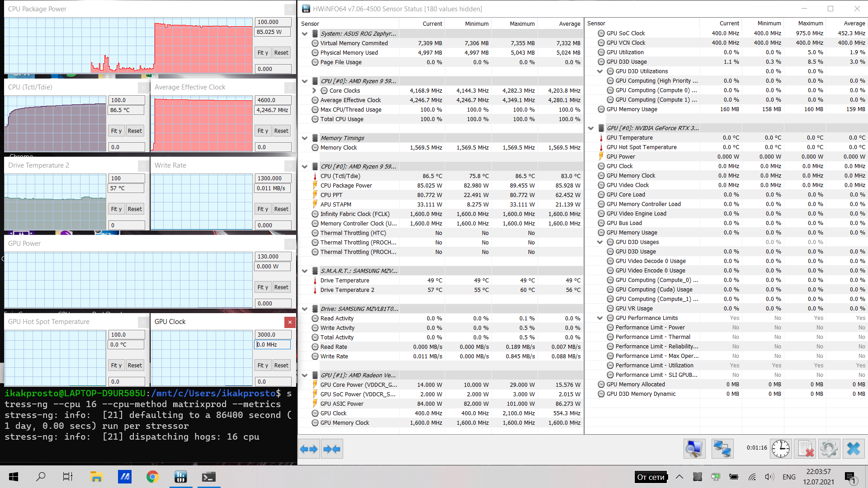Click Fit y in GPU Clock graph
This screenshot has height=488, width=868.
click(x=263, y=366)
